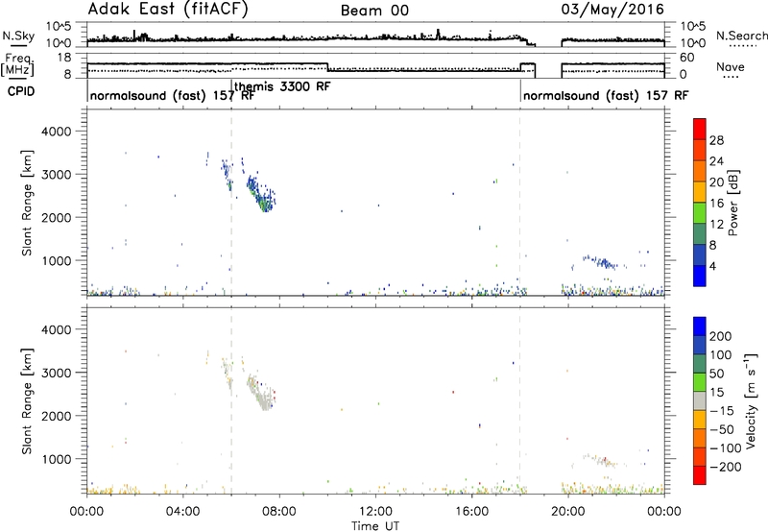
Task: Click the '1000' tick label of the velocity panel
Action: click(x=56, y=459)
